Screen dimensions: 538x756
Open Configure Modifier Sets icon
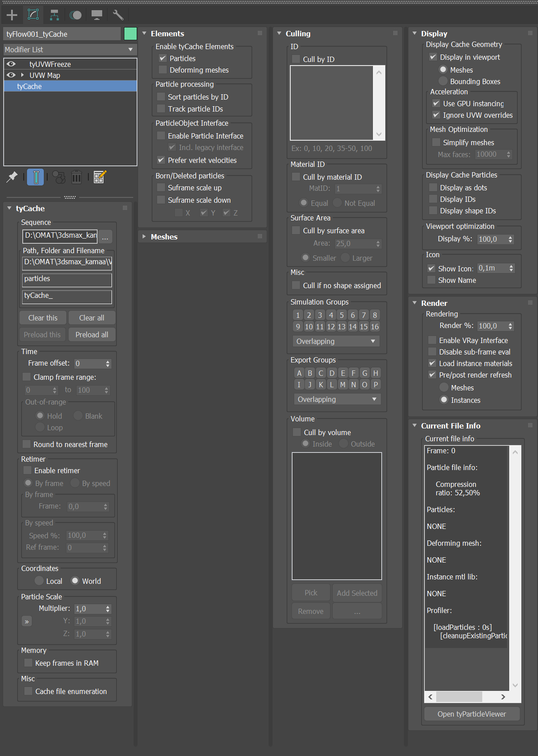(100, 177)
